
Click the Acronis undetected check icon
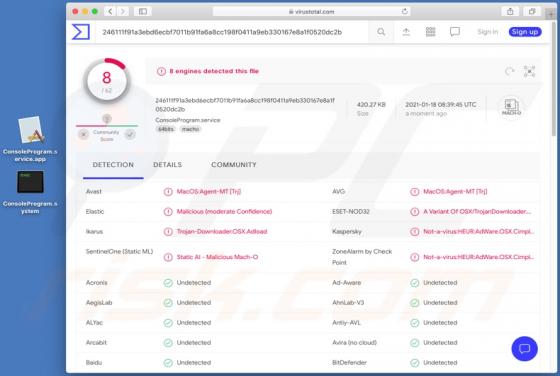point(168,283)
